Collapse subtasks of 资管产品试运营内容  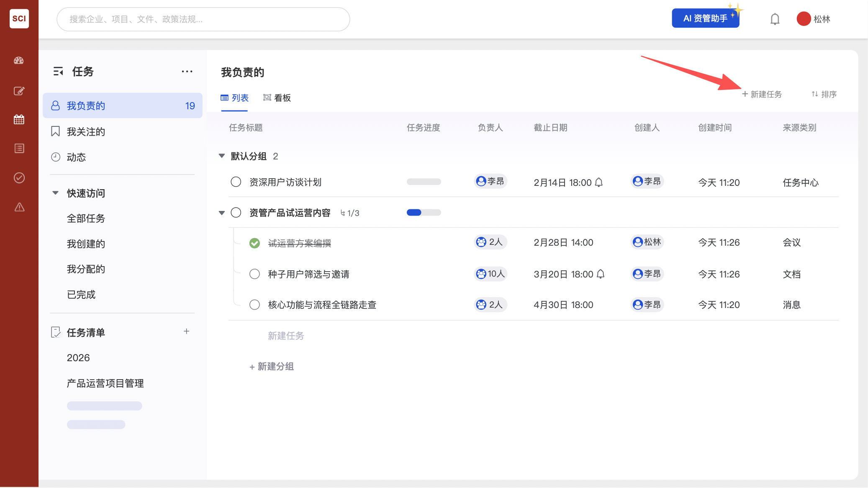pos(222,213)
